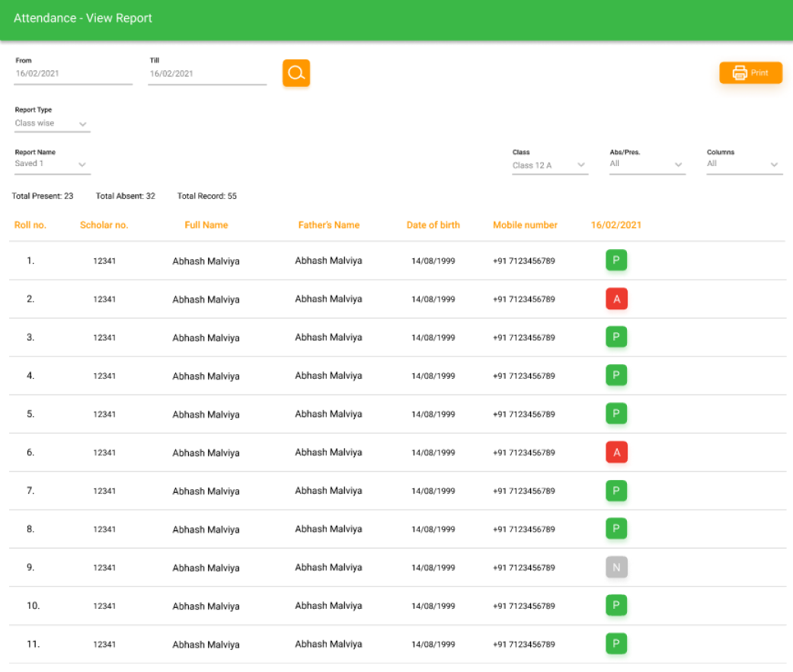Click the mobile number in roll 7 row
This screenshot has height=672, width=793.
tap(524, 491)
